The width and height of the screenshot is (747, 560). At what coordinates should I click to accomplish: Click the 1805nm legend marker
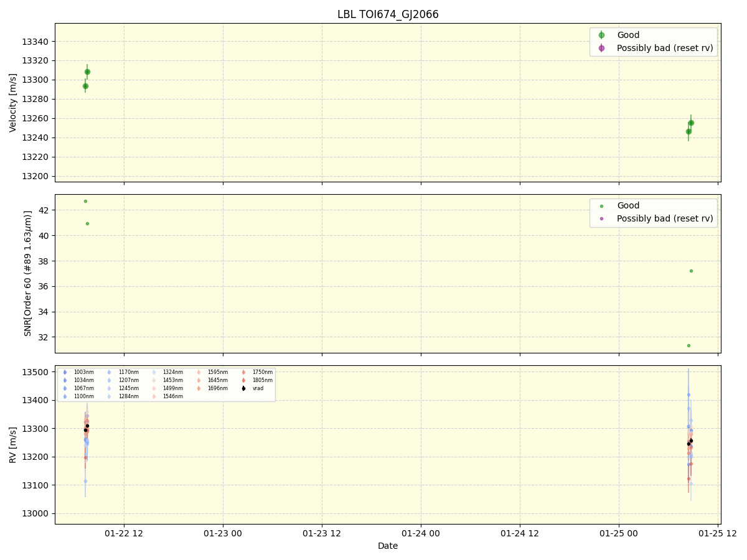[x=243, y=380]
